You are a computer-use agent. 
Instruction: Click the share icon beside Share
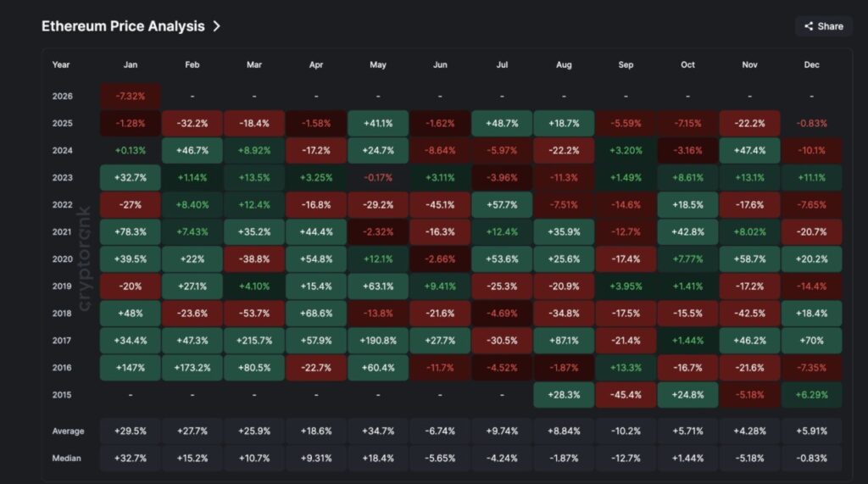coord(809,26)
